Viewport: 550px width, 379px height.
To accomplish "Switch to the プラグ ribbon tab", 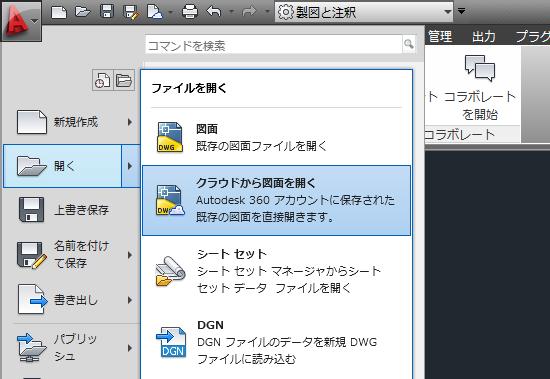I will click(533, 36).
